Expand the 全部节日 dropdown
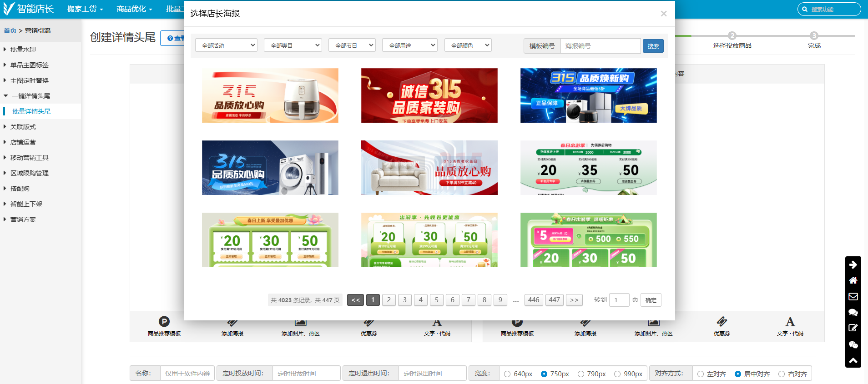Image resolution: width=868 pixels, height=384 pixels. [x=352, y=45]
